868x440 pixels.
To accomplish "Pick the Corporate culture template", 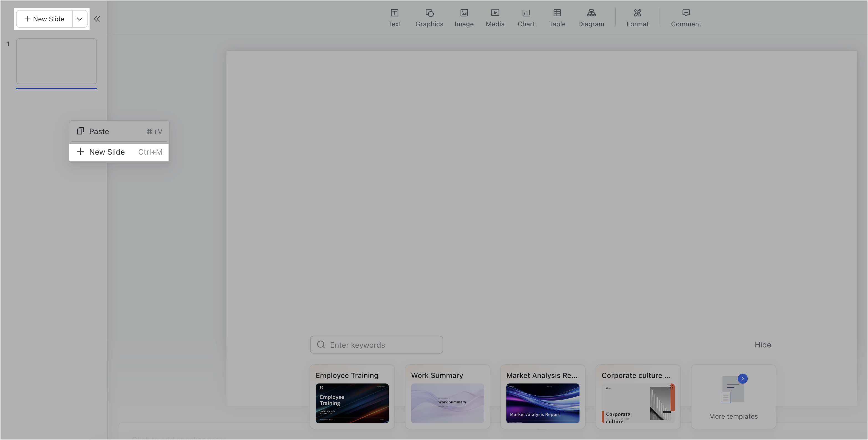I will tap(638, 396).
